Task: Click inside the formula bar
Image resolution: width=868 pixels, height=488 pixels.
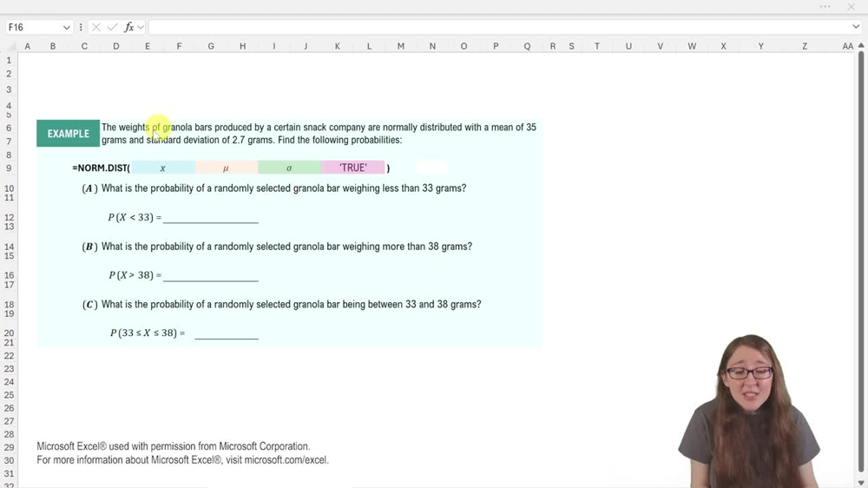Action: [498, 27]
